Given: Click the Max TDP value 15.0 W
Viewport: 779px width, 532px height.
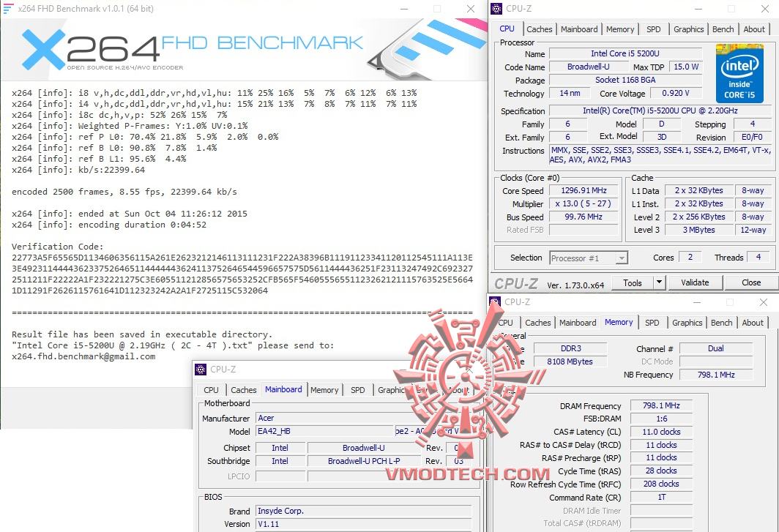Looking at the screenshot, I should [685, 67].
